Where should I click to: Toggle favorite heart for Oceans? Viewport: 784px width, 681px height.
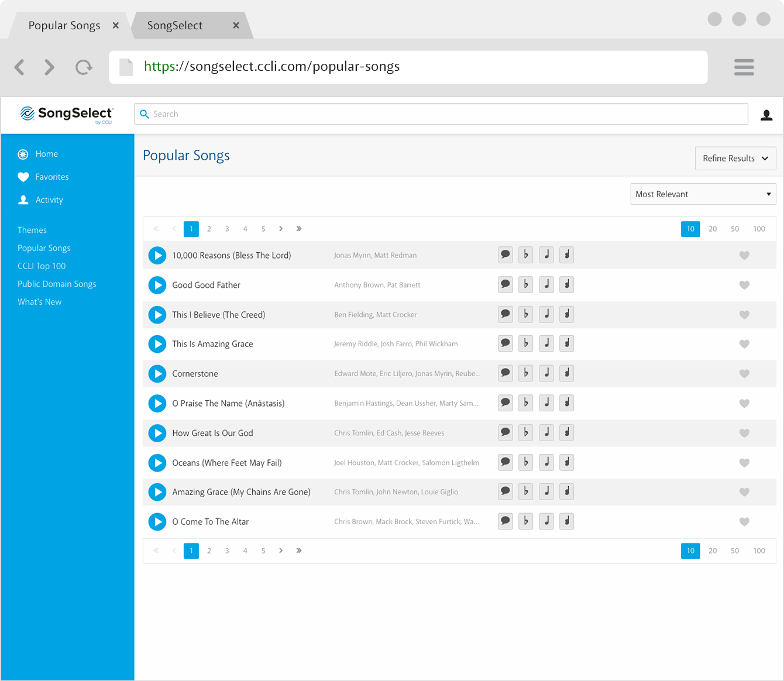(744, 463)
